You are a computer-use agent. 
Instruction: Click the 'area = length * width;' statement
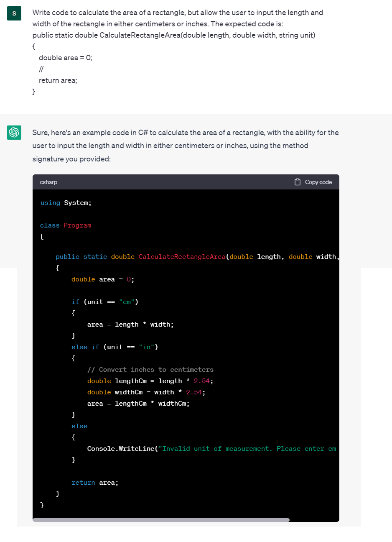(x=130, y=325)
